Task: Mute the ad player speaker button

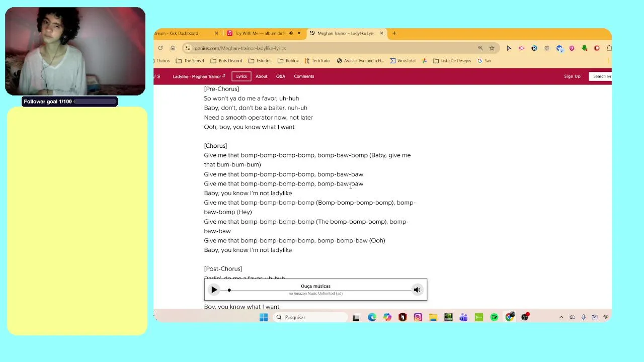Action: click(x=417, y=290)
